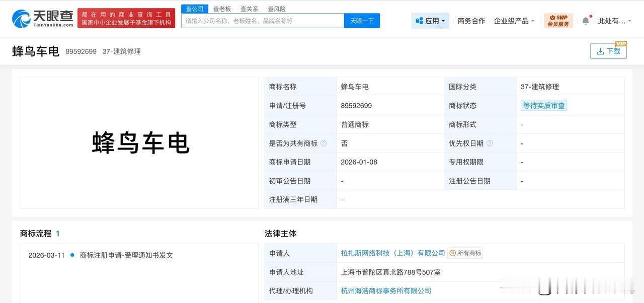Switch to the 查关系 tab

(x=249, y=9)
